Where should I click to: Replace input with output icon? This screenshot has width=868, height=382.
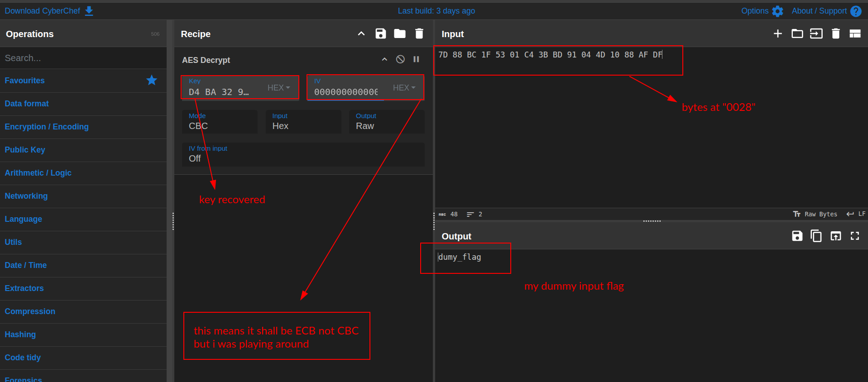pos(836,236)
